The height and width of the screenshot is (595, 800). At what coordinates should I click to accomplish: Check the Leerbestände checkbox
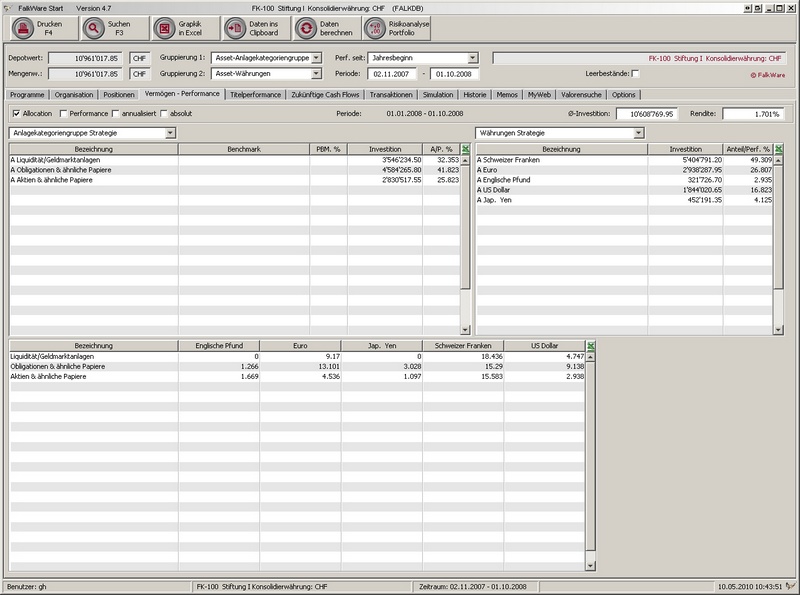click(635, 74)
